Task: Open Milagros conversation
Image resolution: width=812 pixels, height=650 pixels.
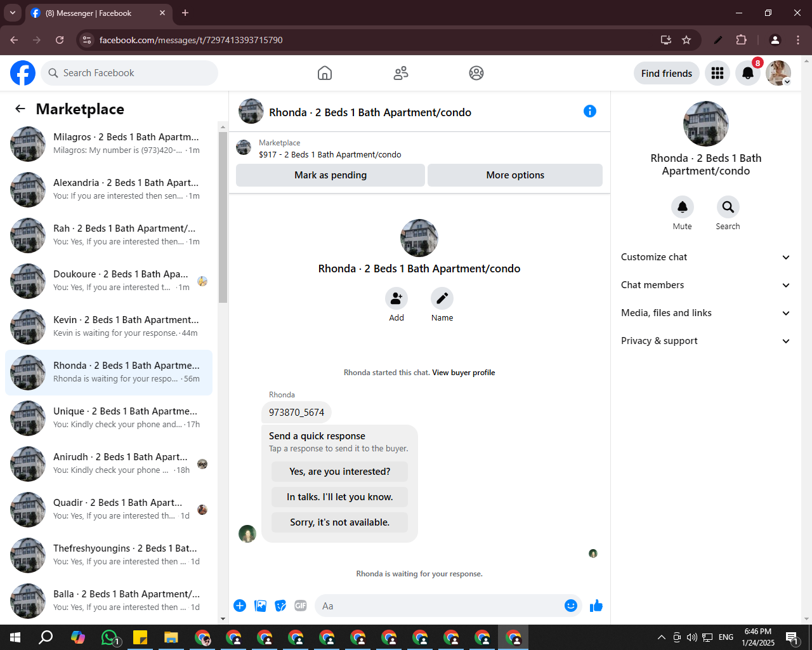Action: pos(108,144)
